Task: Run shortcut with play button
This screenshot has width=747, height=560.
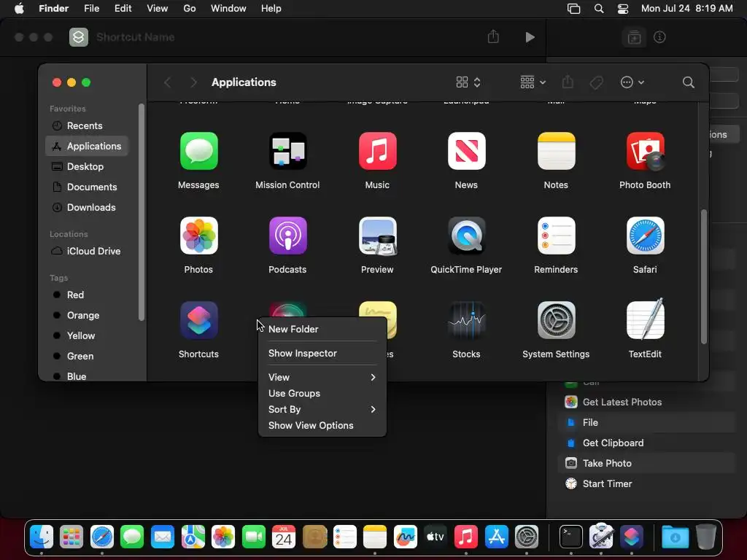Action: [530, 37]
